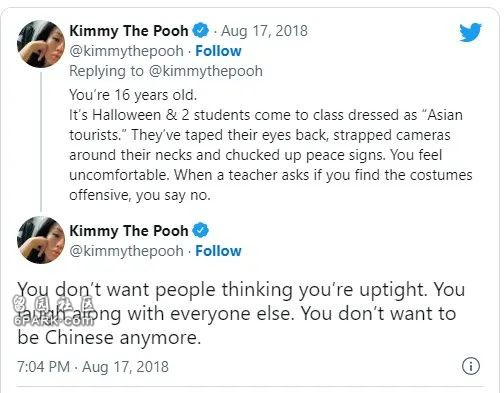Open the Twitter bird logo
The height and width of the screenshot is (393, 504).
click(x=470, y=32)
